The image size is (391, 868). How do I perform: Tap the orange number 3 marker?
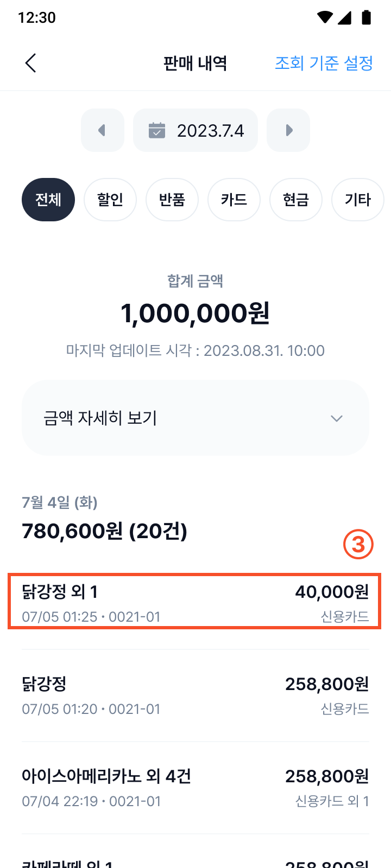(x=358, y=544)
